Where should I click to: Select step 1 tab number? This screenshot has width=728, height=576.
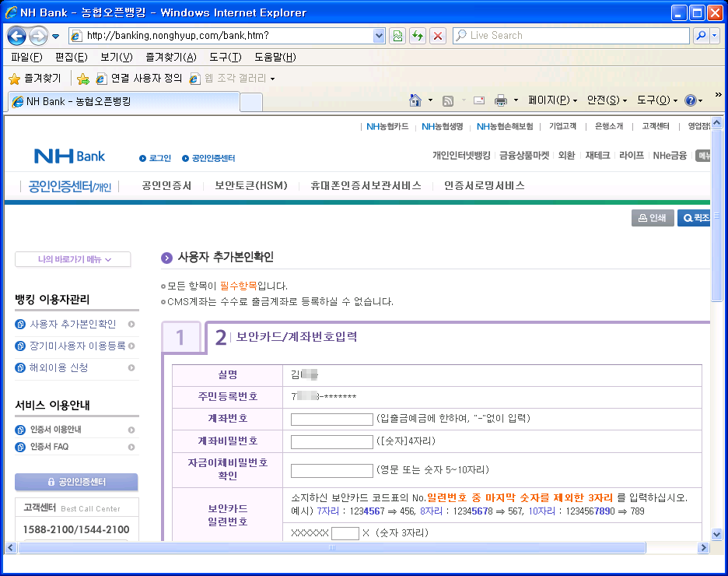pyautogui.click(x=180, y=337)
